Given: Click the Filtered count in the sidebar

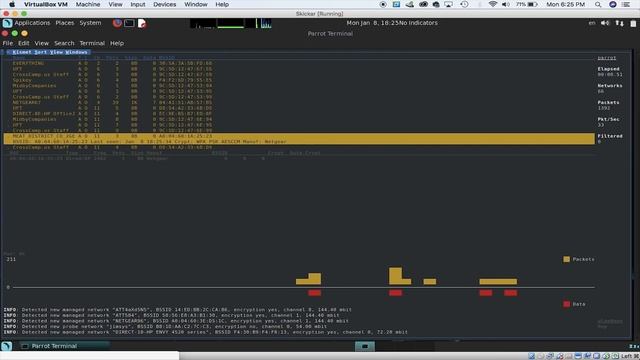Looking at the screenshot, I should (x=599, y=142).
